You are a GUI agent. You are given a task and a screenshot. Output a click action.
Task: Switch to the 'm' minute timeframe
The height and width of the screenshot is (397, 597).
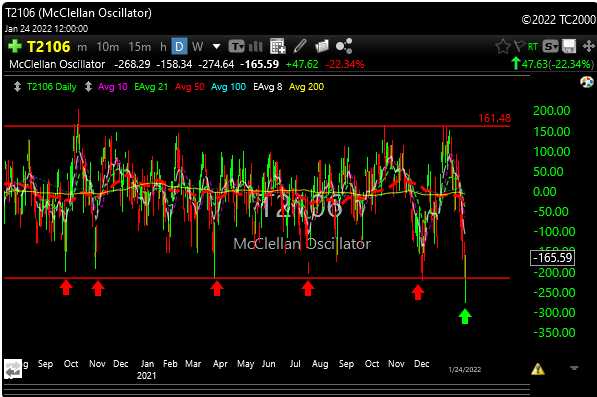click(x=82, y=47)
